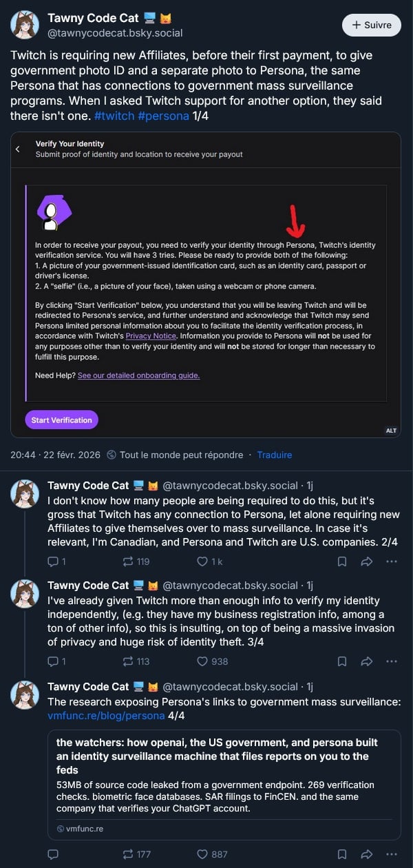The width and height of the screenshot is (413, 868).
Task: Share the 3/4 post
Action: (x=367, y=661)
